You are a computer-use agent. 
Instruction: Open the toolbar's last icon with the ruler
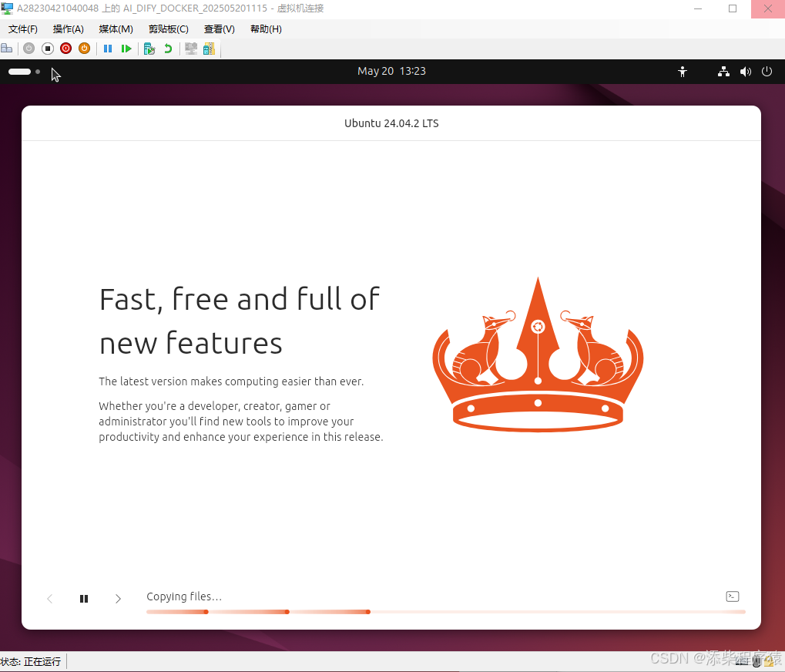pyautogui.click(x=210, y=49)
